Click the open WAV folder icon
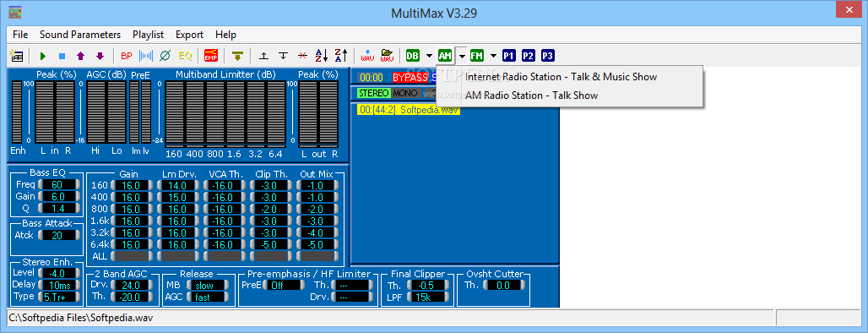868x333 pixels. 387,56
